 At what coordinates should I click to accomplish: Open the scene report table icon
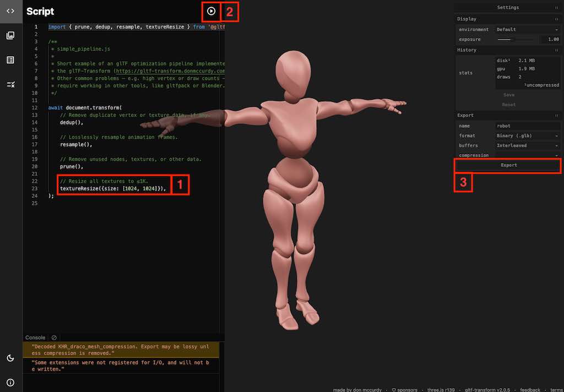coord(10,59)
